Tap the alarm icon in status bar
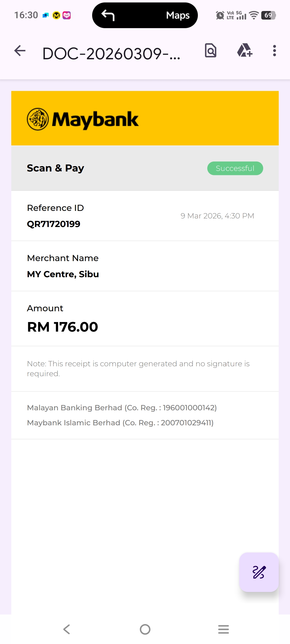290x644 pixels. click(220, 15)
